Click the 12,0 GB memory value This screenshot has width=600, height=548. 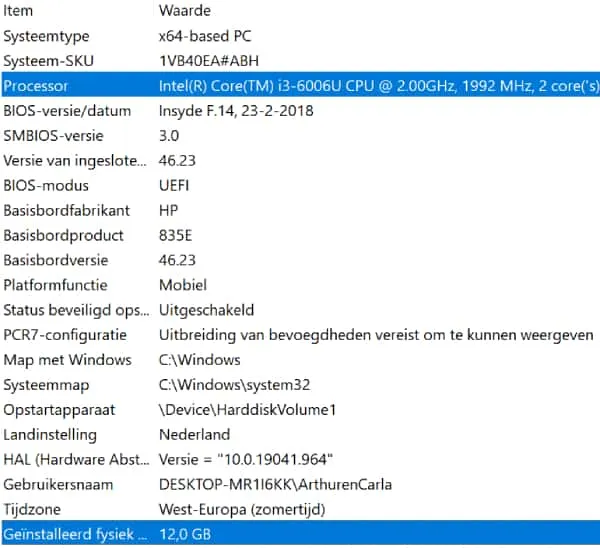tap(186, 536)
